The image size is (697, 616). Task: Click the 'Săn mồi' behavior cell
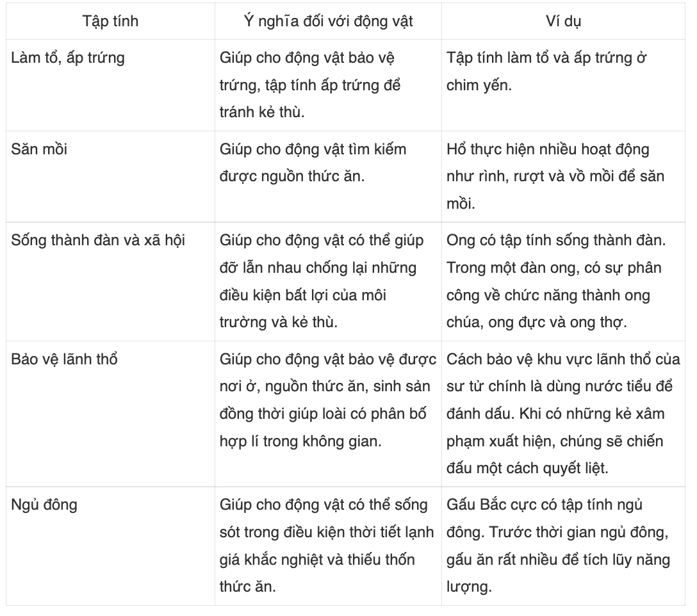[110, 177]
